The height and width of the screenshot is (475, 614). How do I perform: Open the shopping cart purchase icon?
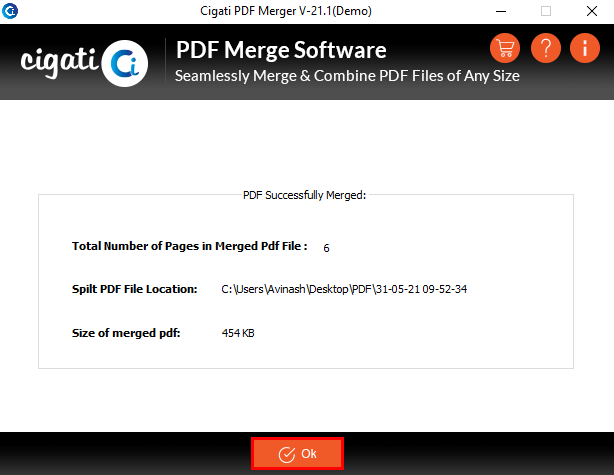pos(505,48)
